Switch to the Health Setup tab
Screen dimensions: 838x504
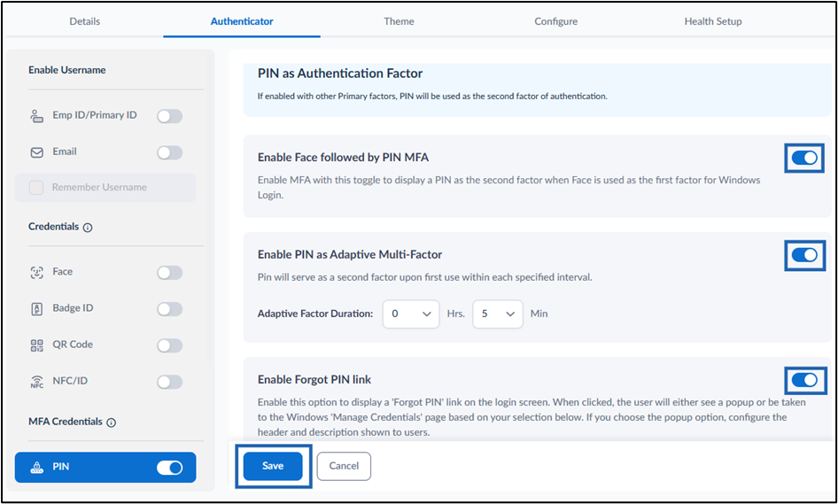click(x=713, y=21)
